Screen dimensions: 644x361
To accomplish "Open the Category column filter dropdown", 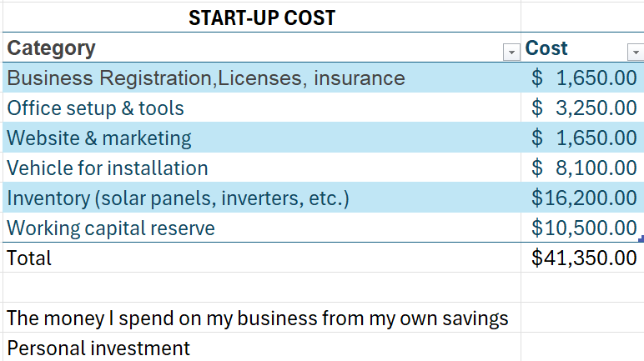I will pos(511,53).
